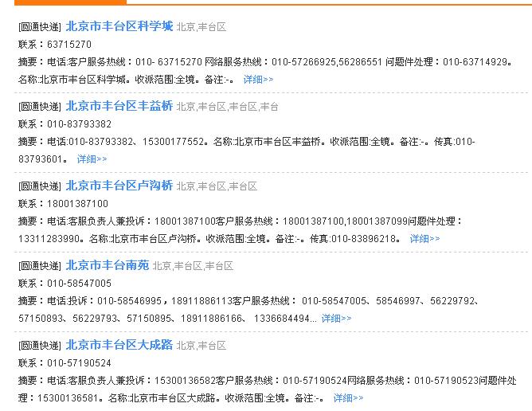
Task: Open the 北京市丰台区科学城 listing
Action: coord(119,26)
